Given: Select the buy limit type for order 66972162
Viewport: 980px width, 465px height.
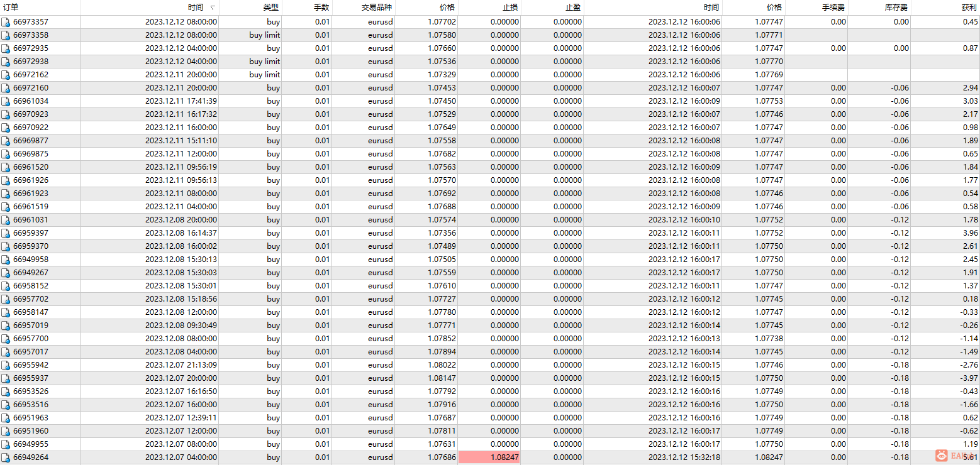Looking at the screenshot, I should tap(265, 75).
